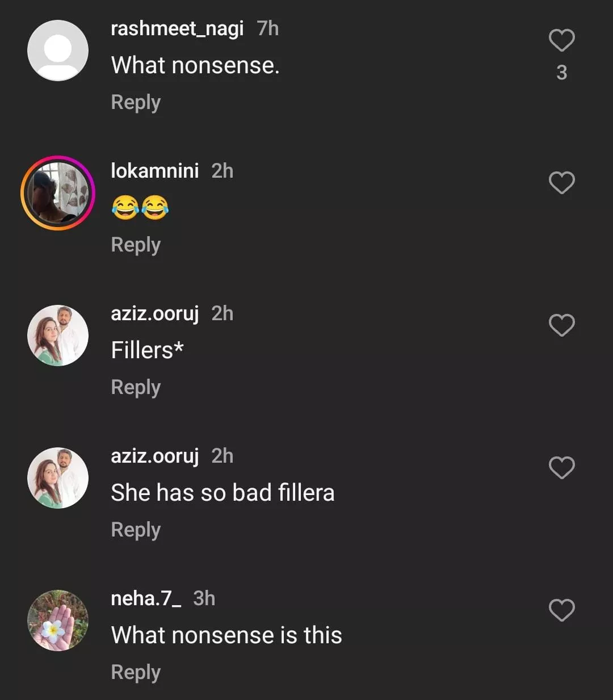Like the "Fillers*" comment
Viewport: 613px width, 700px height.
pos(561,325)
